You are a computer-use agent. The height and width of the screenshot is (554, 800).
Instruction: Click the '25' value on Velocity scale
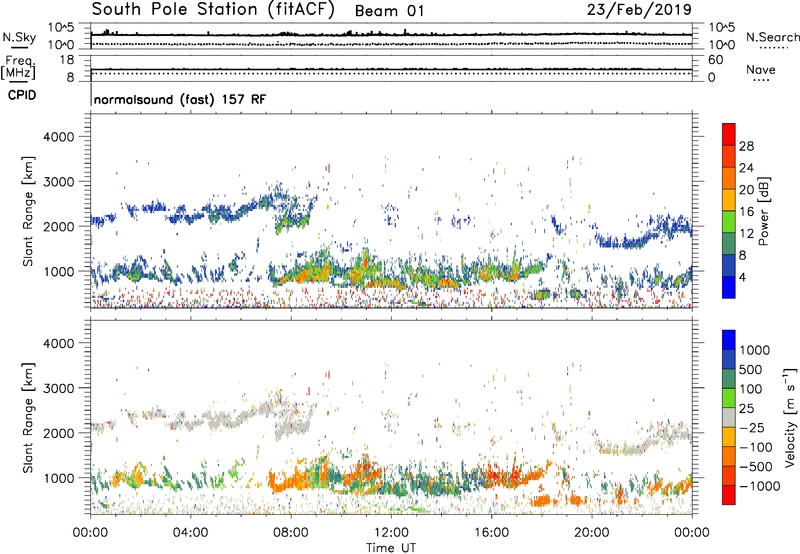pos(747,409)
